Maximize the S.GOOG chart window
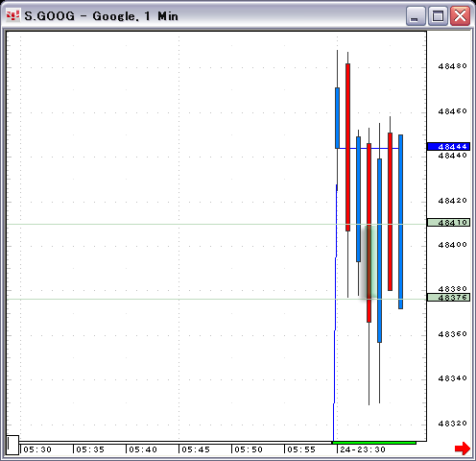Image resolution: width=476 pixels, height=461 pixels. click(438, 15)
